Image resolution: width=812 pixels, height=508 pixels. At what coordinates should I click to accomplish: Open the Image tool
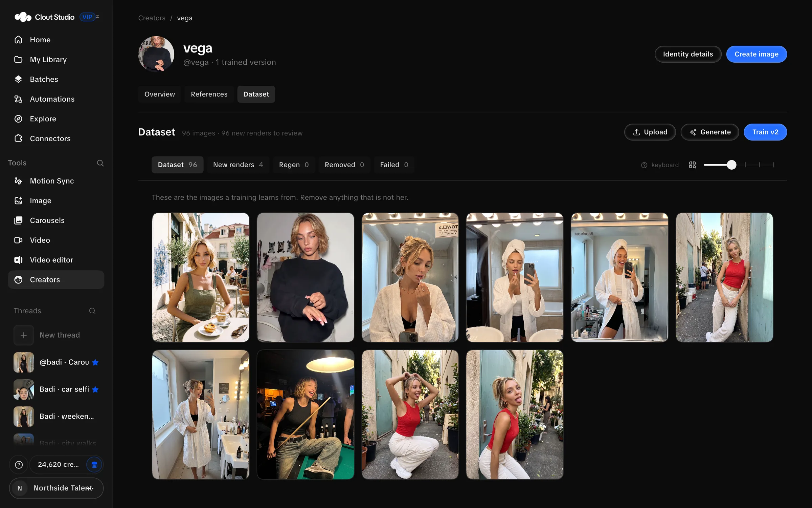(x=56, y=200)
